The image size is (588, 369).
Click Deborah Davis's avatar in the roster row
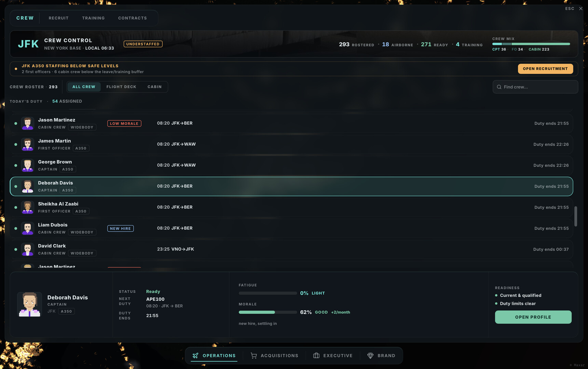[x=28, y=187]
